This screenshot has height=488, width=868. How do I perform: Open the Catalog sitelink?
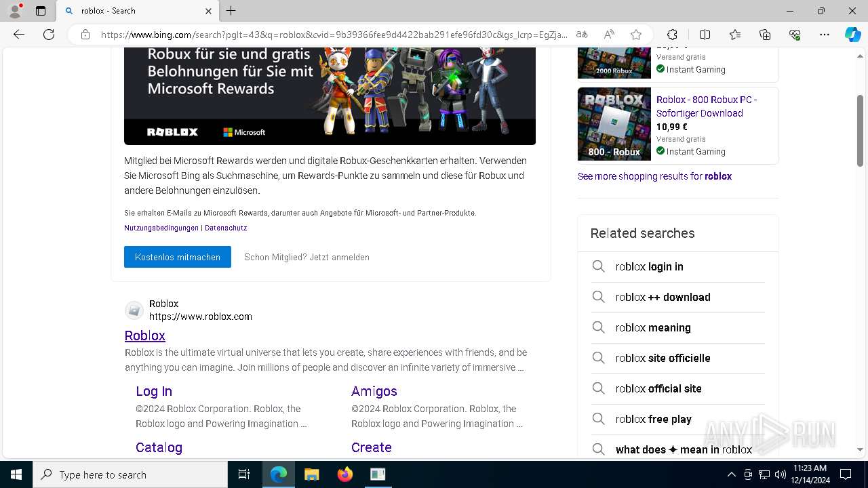click(x=159, y=447)
